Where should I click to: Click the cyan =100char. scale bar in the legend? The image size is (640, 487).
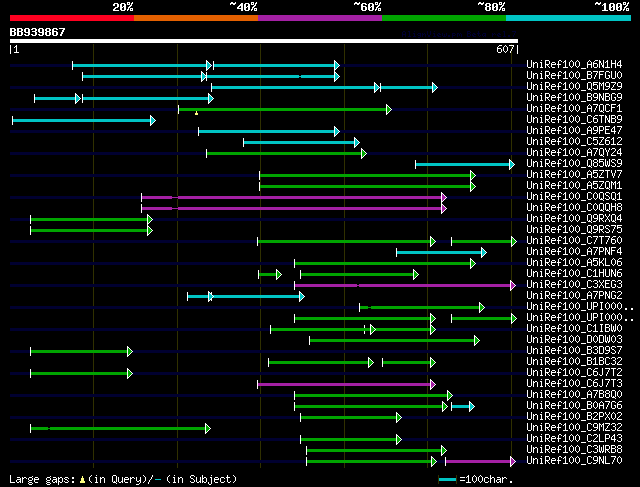pos(447,480)
